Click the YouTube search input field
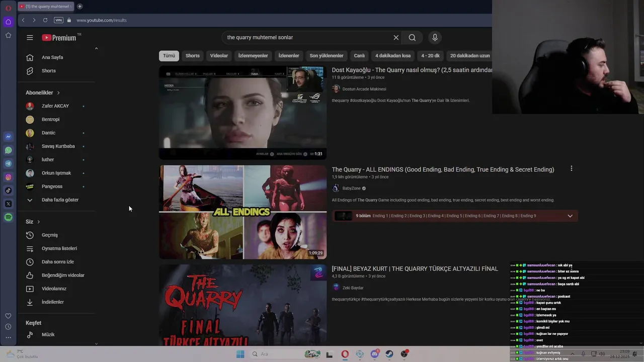The width and height of the screenshot is (644, 362). click(308, 38)
